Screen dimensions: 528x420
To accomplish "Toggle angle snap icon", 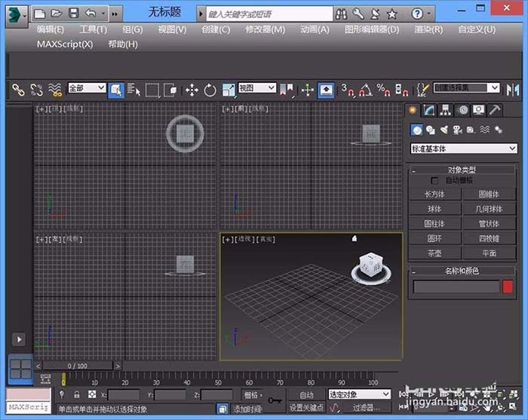I will (x=366, y=90).
